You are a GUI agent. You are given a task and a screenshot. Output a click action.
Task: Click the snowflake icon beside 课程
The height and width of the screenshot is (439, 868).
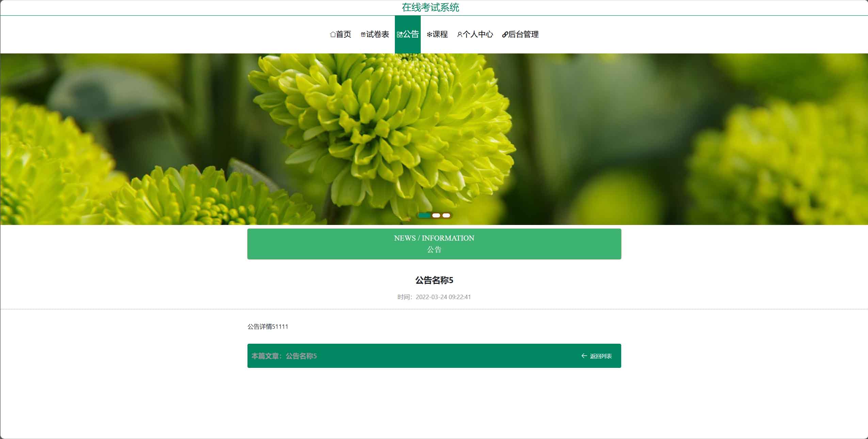pyautogui.click(x=430, y=34)
